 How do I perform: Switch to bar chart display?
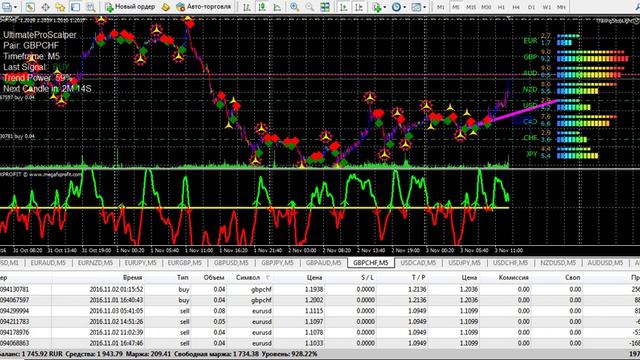pos(247,7)
